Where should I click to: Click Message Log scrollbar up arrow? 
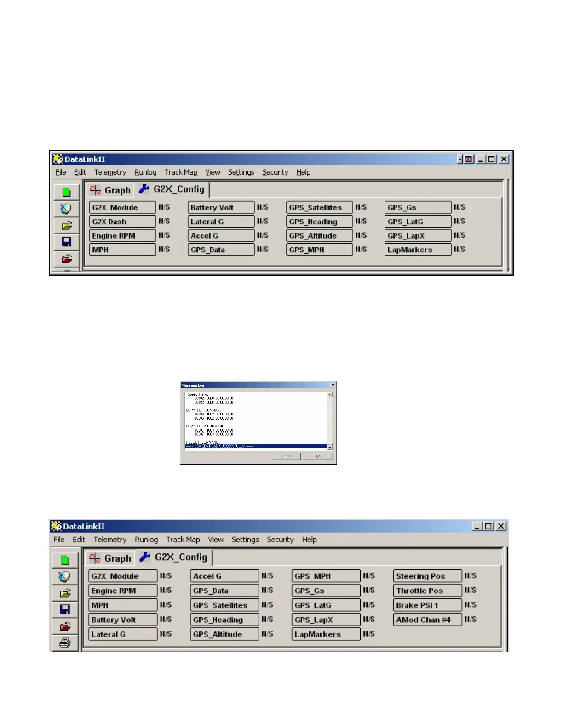pos(330,395)
